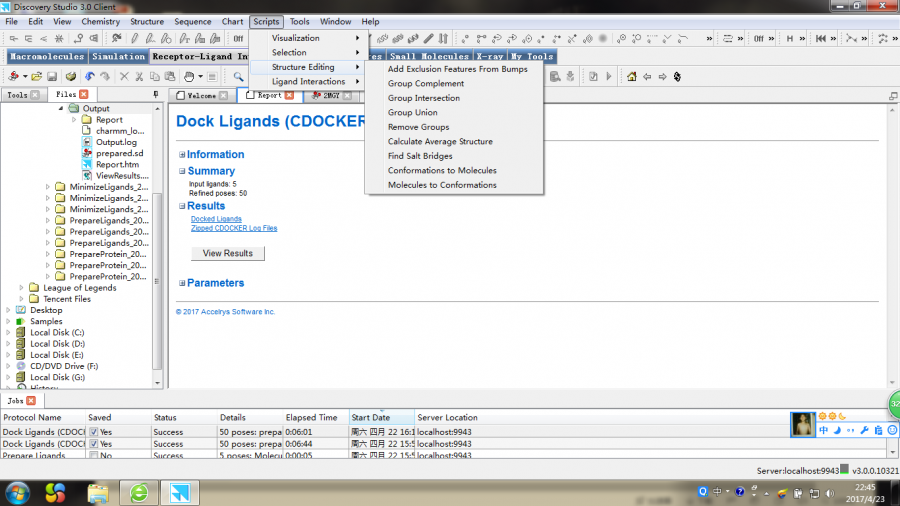Click the Save disk icon
Image resolution: width=900 pixels, height=506 pixels.
point(52,76)
